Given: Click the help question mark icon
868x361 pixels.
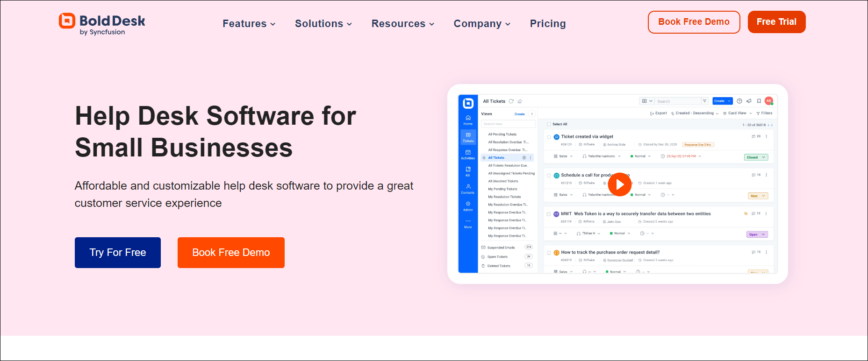Looking at the screenshot, I should tap(739, 101).
